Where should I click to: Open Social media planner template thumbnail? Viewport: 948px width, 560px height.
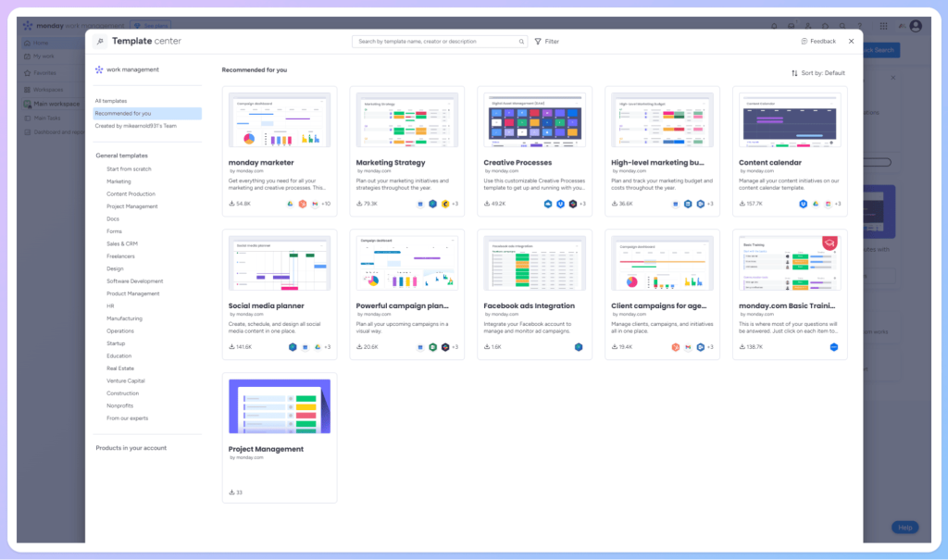point(280,263)
